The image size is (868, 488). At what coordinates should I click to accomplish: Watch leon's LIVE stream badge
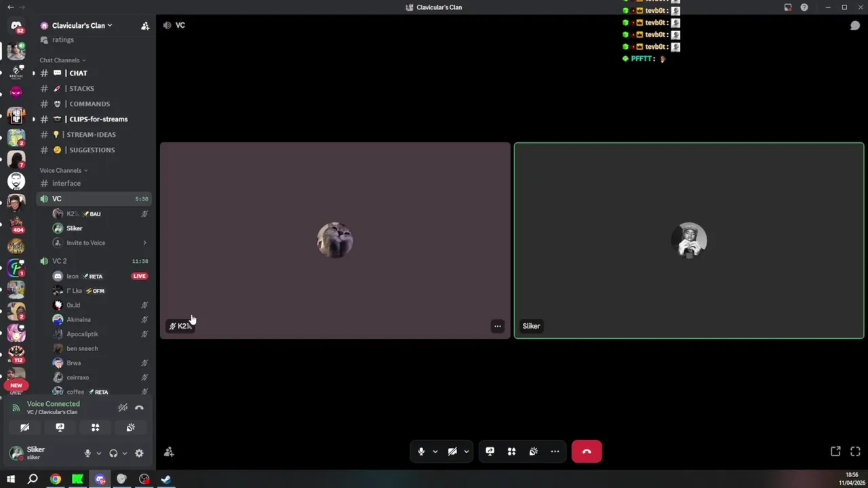point(139,277)
